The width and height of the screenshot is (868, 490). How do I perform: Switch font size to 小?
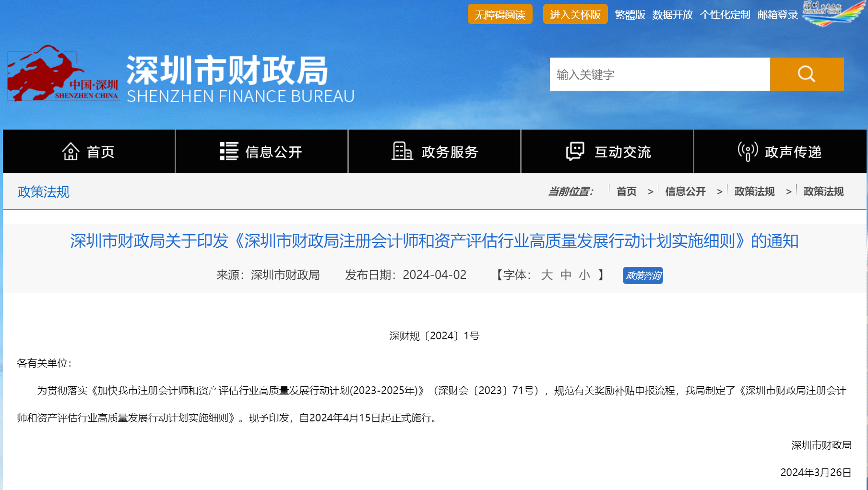click(584, 275)
